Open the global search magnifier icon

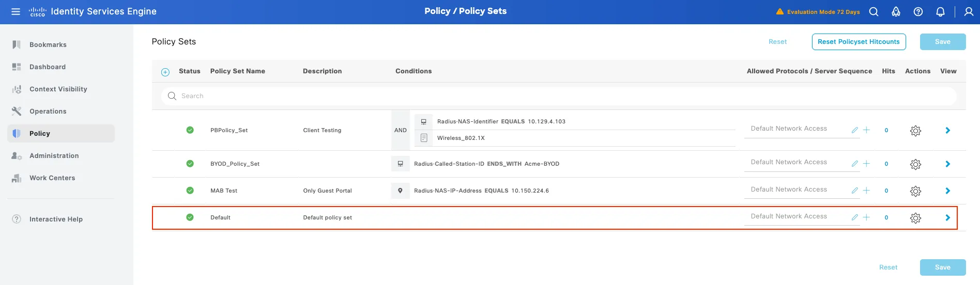click(x=874, y=11)
